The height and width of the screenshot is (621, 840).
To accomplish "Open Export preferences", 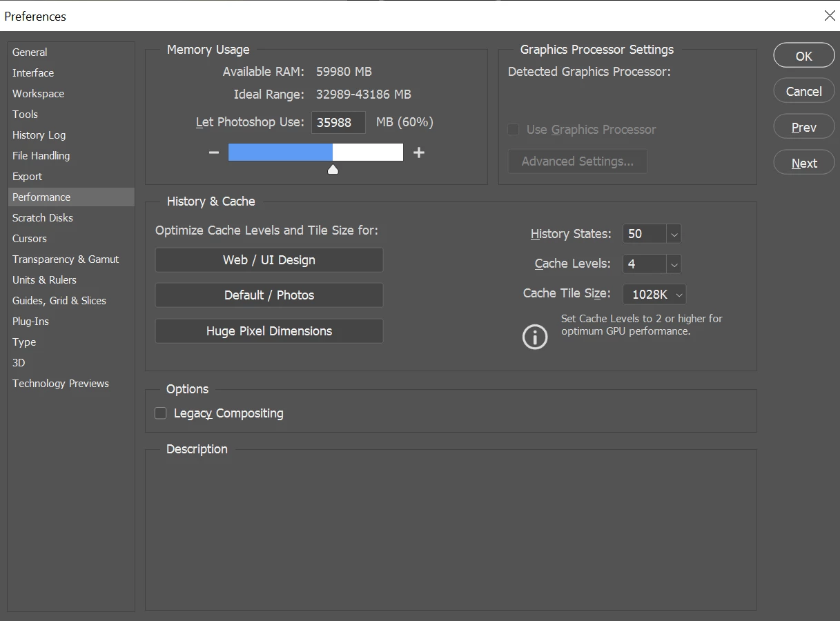I will click(x=71, y=177).
